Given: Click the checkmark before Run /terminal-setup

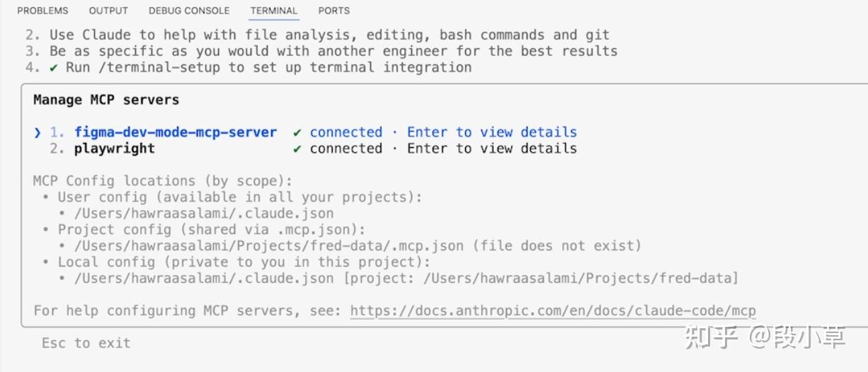Looking at the screenshot, I should click(x=54, y=67).
